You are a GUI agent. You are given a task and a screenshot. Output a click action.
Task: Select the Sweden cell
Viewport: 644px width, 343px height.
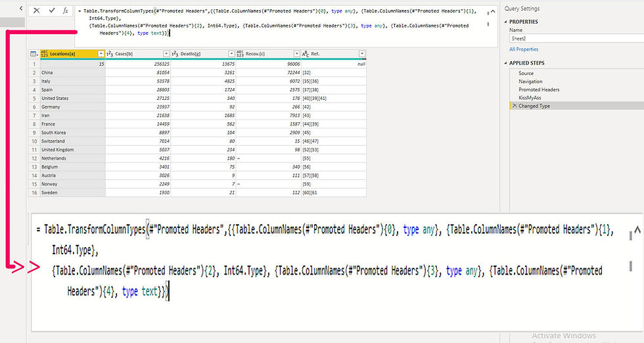[72, 193]
